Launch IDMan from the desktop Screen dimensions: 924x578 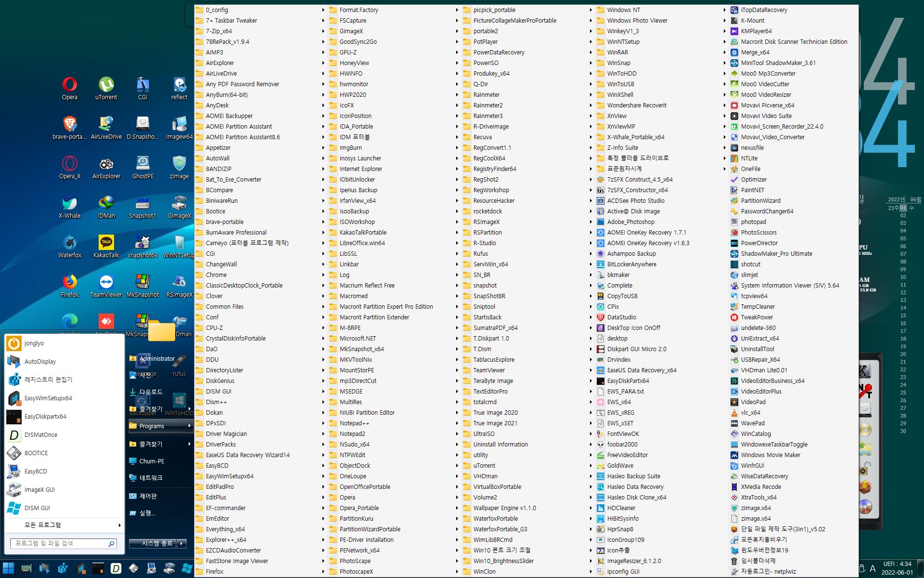tap(106, 207)
